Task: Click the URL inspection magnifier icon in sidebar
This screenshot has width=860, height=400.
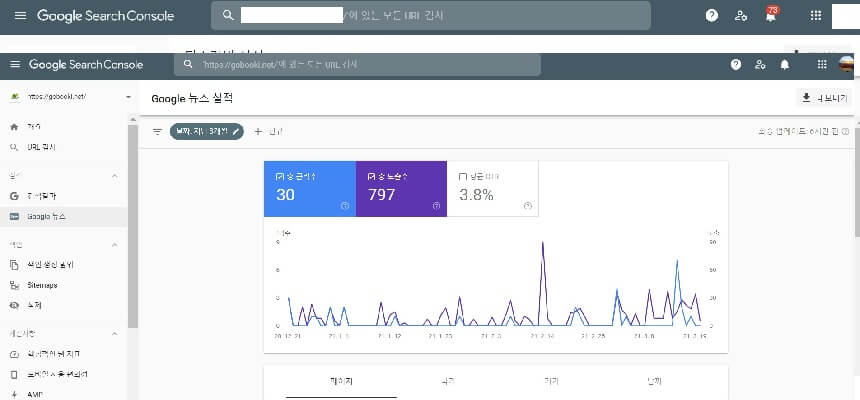Action: point(14,147)
